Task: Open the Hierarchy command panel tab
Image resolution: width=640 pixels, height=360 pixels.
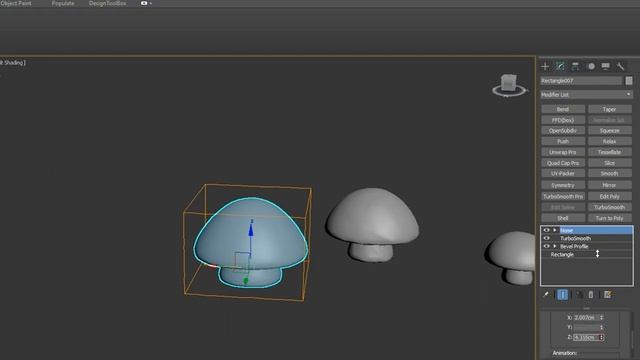Action: coord(575,66)
